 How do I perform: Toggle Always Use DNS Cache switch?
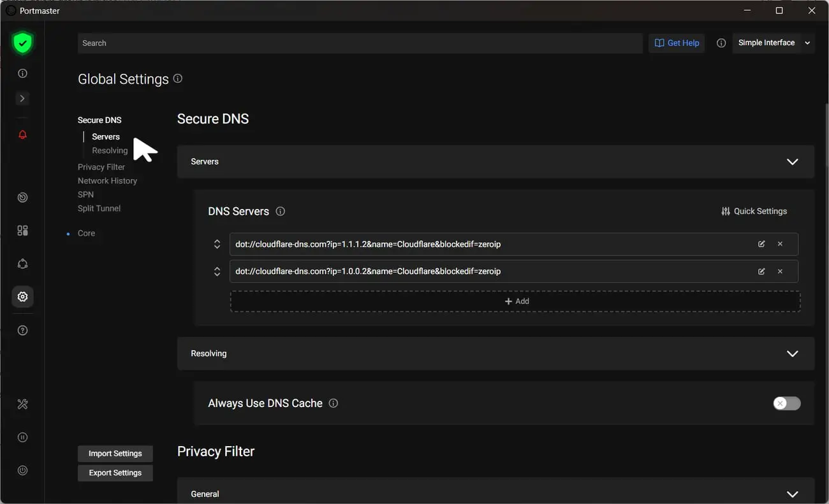point(787,403)
